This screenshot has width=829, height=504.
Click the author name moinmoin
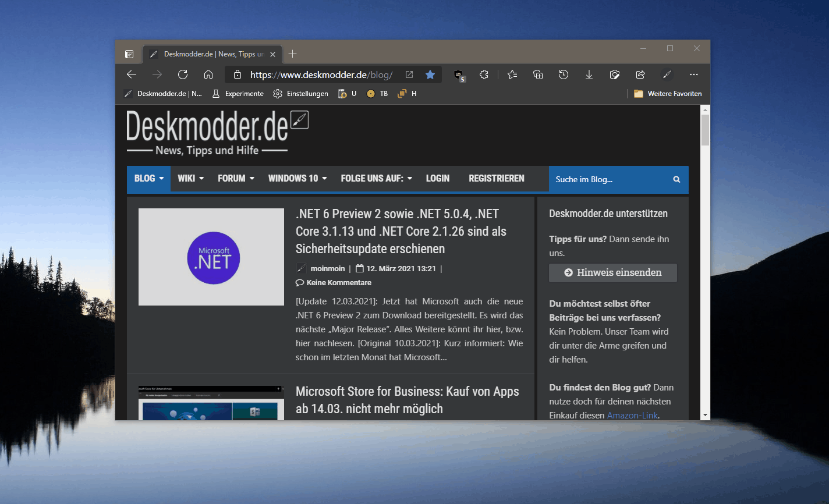[328, 268]
